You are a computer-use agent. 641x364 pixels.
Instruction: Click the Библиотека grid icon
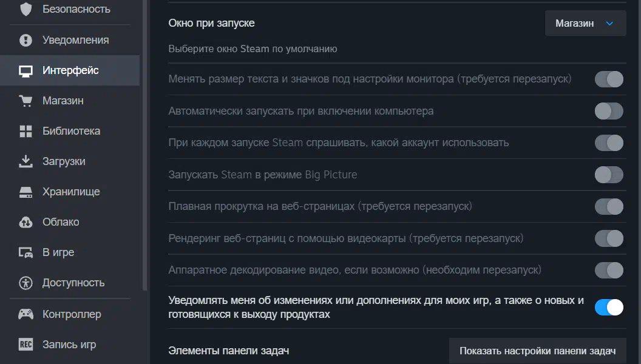[x=25, y=131]
